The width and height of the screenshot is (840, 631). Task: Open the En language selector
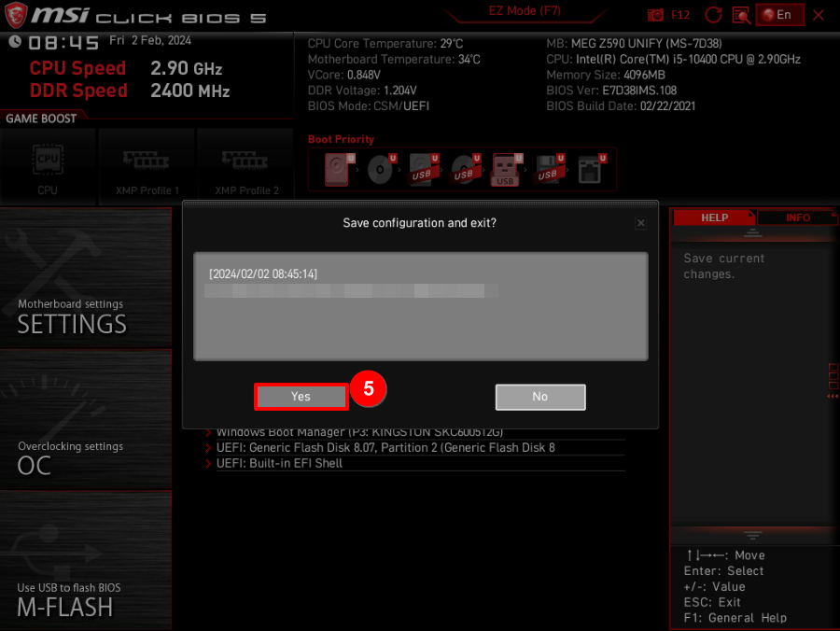(779, 14)
